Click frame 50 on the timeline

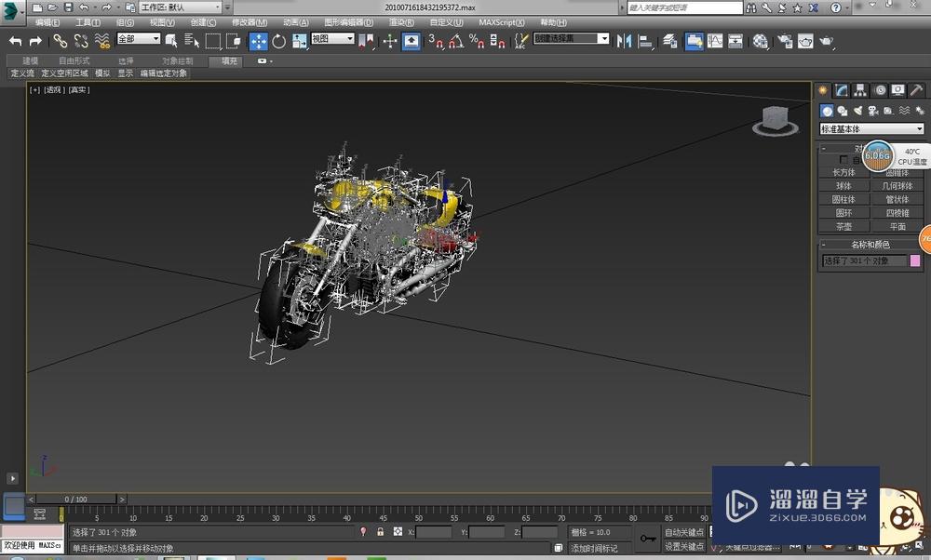(x=419, y=512)
